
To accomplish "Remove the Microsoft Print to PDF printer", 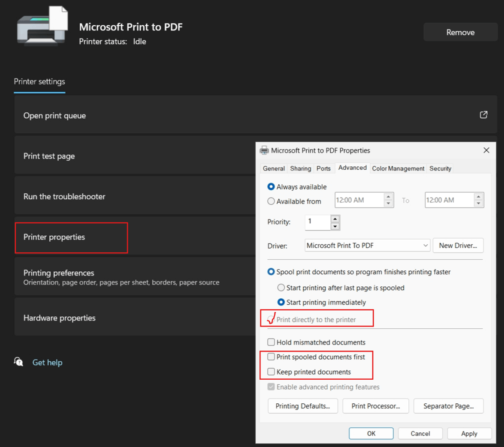I will (x=460, y=32).
